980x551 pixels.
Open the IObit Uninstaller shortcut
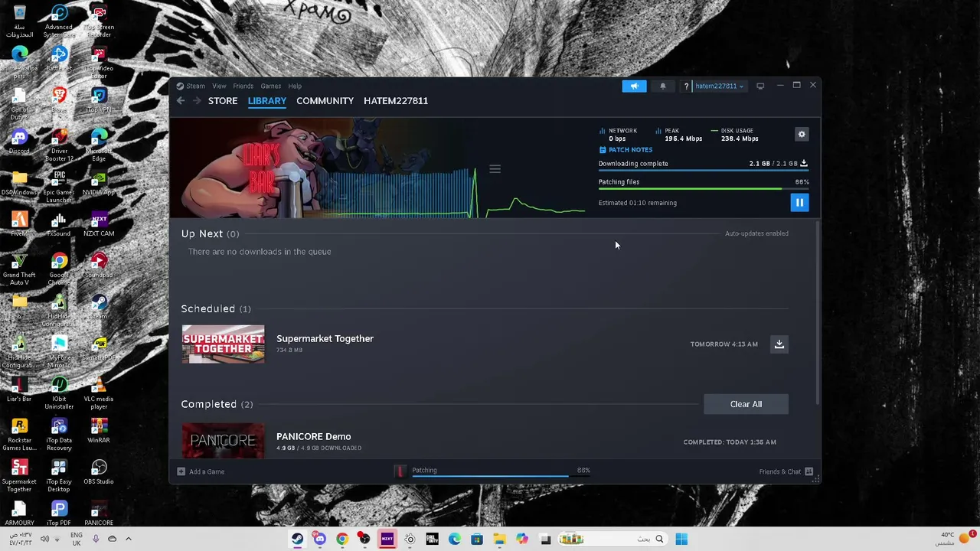(x=59, y=390)
